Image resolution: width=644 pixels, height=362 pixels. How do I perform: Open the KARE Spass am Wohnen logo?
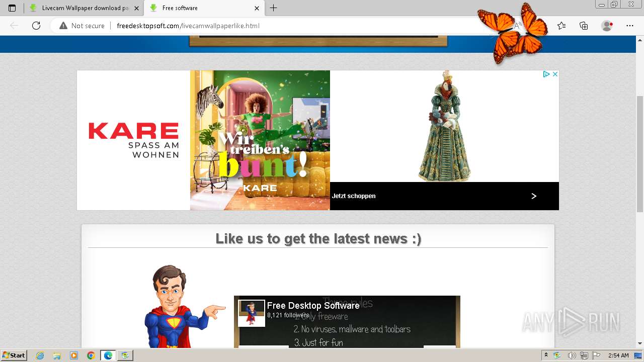pos(133,140)
